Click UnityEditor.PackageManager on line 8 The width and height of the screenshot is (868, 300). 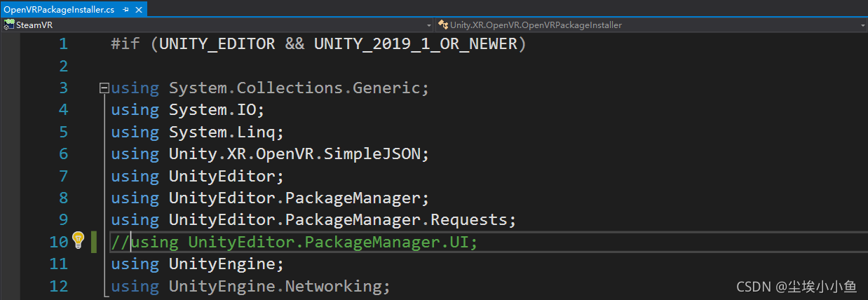294,198
